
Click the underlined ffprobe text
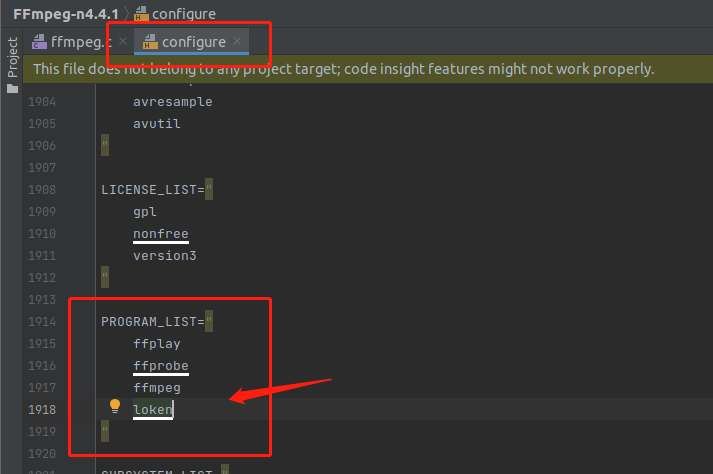point(160,365)
